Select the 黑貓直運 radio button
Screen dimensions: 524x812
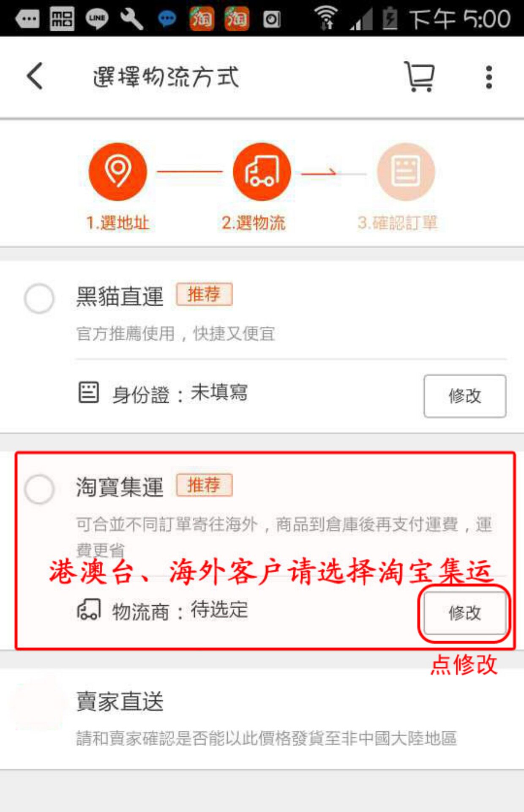click(39, 299)
